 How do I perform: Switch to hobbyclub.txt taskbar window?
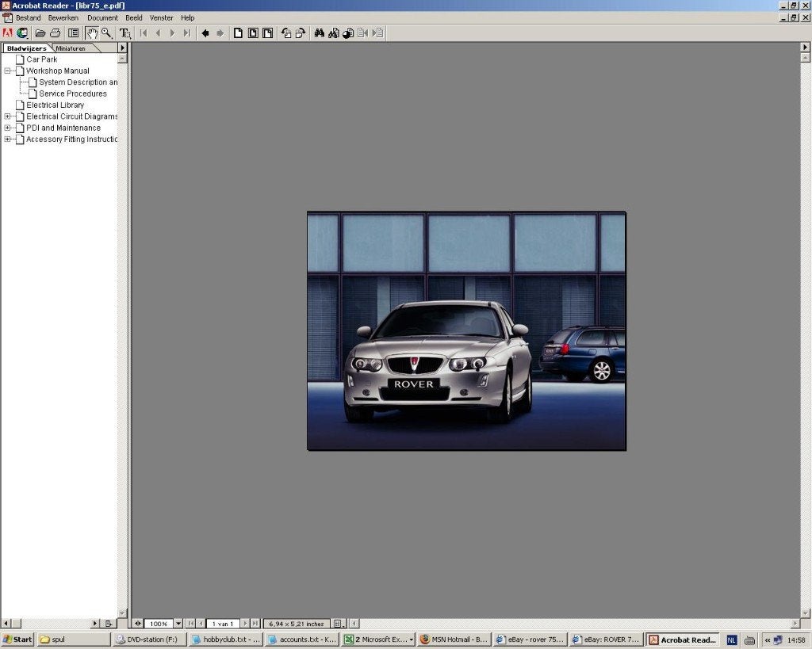coord(225,639)
